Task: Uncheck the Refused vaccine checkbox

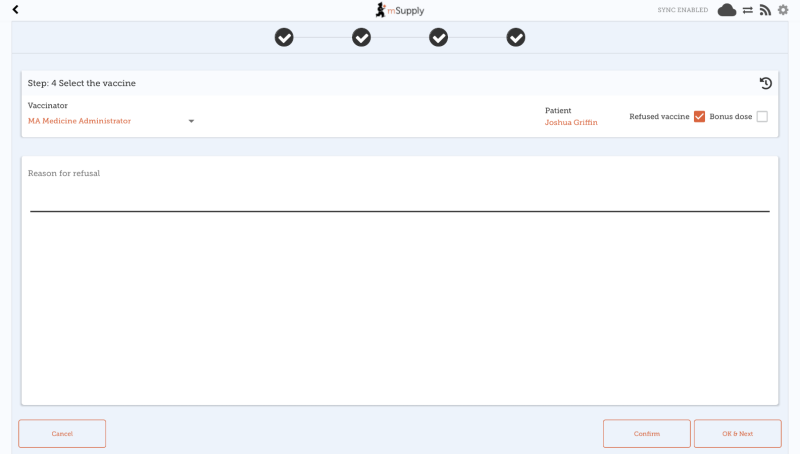Action: (x=699, y=116)
